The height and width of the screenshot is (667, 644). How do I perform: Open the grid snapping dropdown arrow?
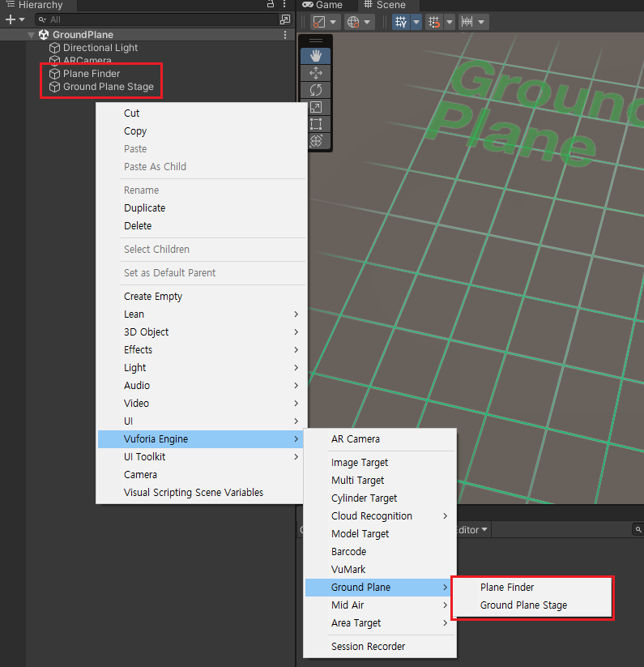click(x=450, y=22)
